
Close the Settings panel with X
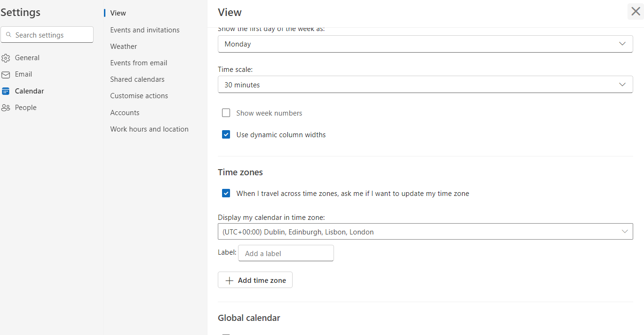coord(636,12)
